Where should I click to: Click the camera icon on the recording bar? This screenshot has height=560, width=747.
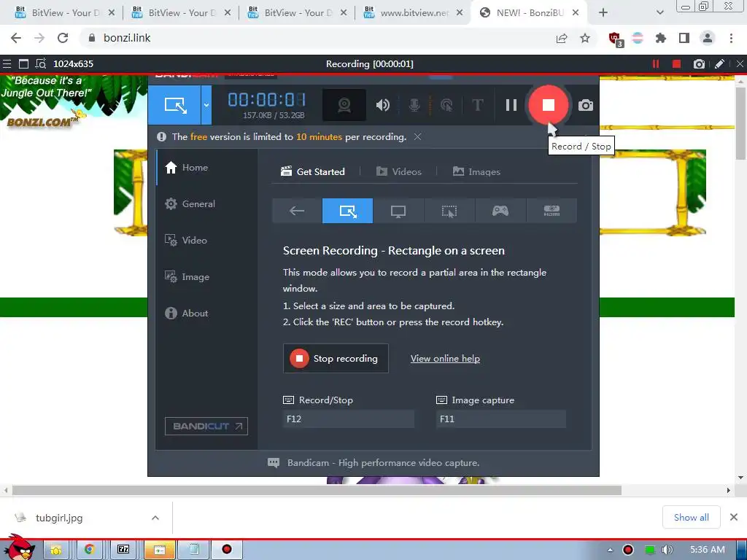click(x=699, y=64)
